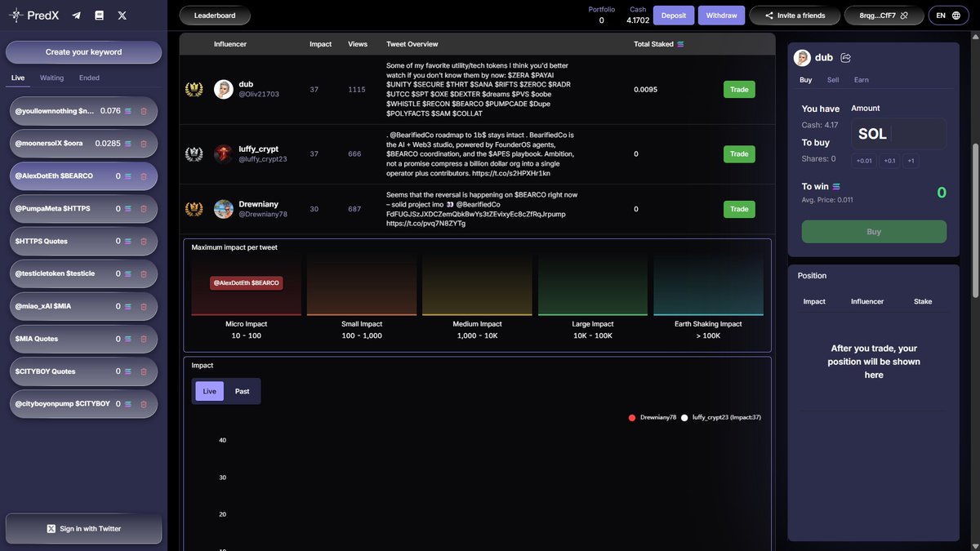
Task: Toggle the Drewniany78 legend in the chart
Action: coord(650,416)
